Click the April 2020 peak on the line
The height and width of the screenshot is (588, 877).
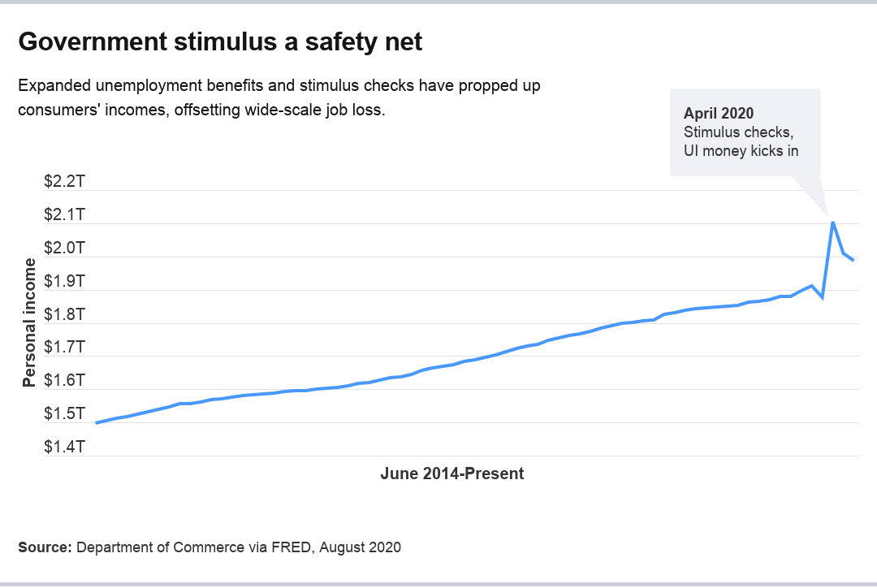point(833,222)
